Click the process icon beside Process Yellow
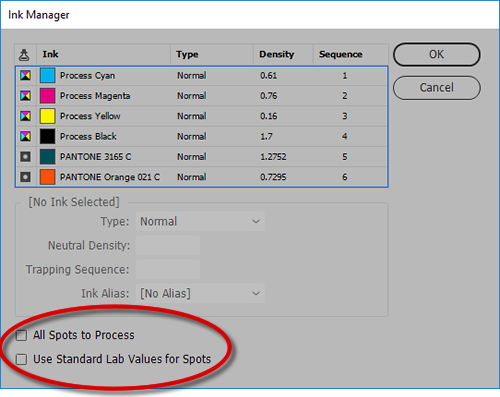This screenshot has width=500, height=397. (x=25, y=116)
